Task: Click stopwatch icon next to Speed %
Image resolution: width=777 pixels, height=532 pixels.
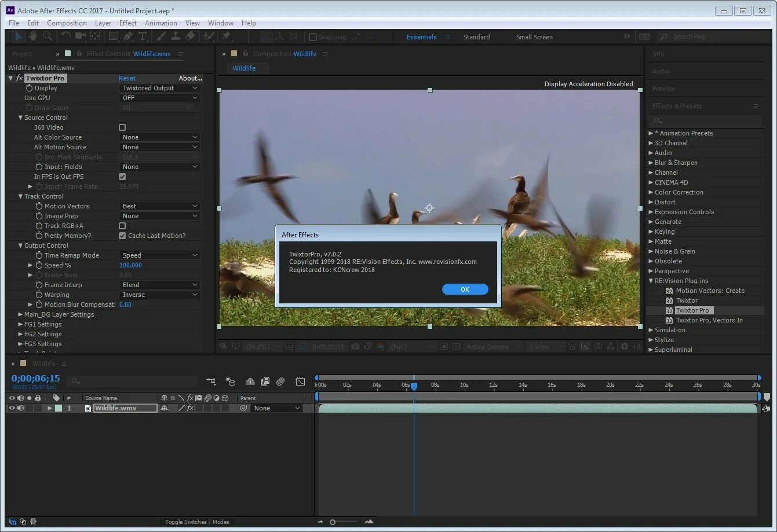Action: [39, 265]
